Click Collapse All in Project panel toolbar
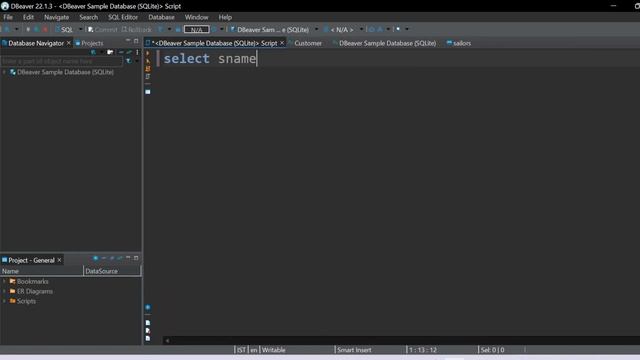Viewport: 640px width, 360px height. 104,258
